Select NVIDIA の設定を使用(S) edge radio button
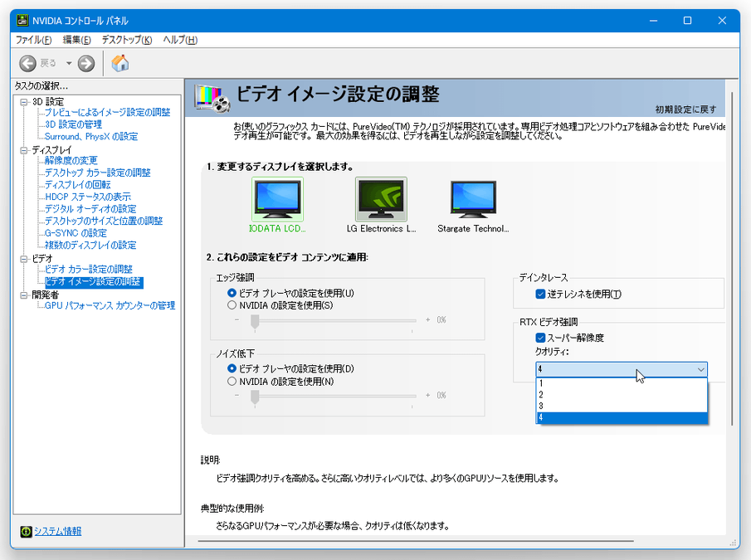 tap(232, 305)
